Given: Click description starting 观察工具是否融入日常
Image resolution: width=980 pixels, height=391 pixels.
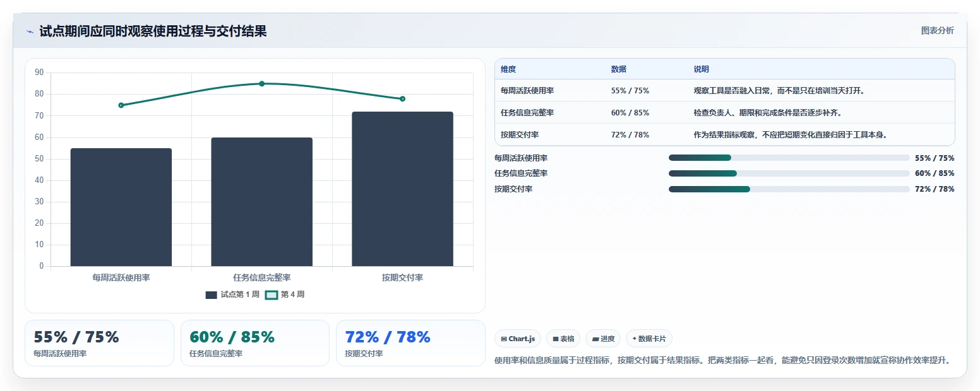Looking at the screenshot, I should pyautogui.click(x=779, y=91).
